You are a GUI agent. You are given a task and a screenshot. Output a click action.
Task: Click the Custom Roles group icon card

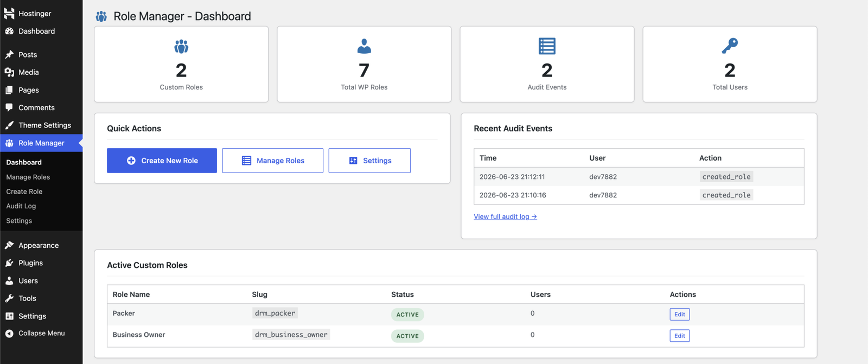pyautogui.click(x=181, y=47)
